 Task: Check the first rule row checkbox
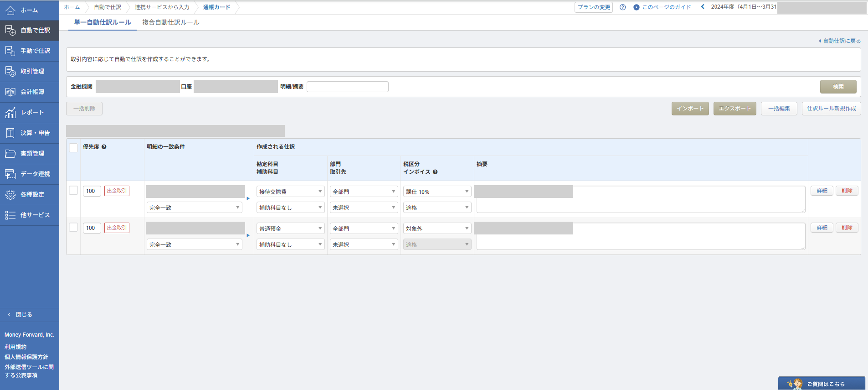coord(73,190)
